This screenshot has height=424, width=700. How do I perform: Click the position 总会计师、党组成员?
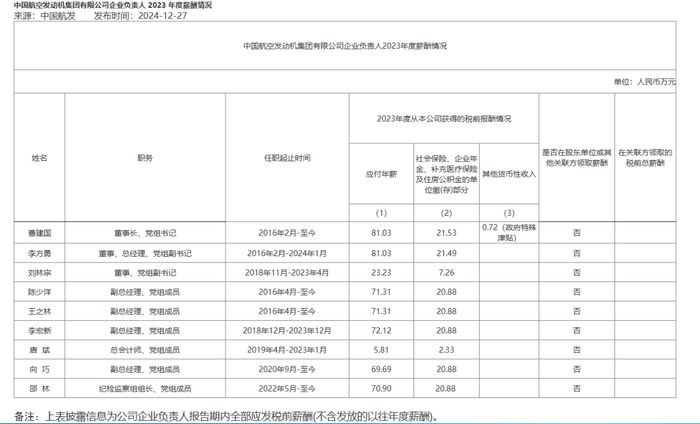tap(145, 350)
